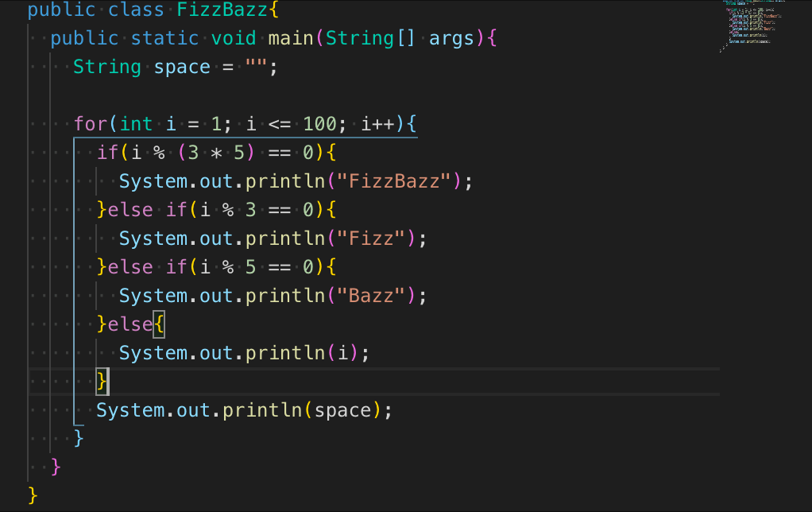
Task: Click the final 'else' keyword before the highlighted brace
Action: (130, 324)
